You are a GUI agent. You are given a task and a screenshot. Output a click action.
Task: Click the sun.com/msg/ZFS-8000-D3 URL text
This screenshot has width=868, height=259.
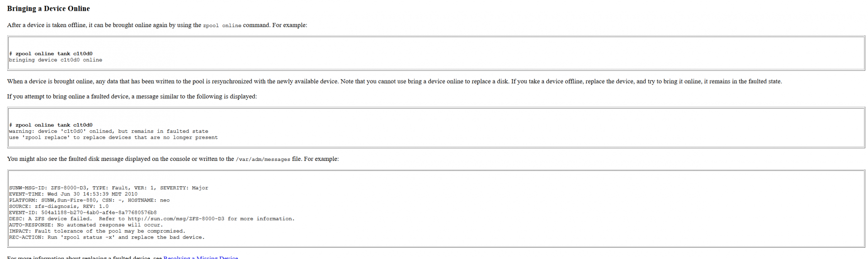click(x=176, y=219)
